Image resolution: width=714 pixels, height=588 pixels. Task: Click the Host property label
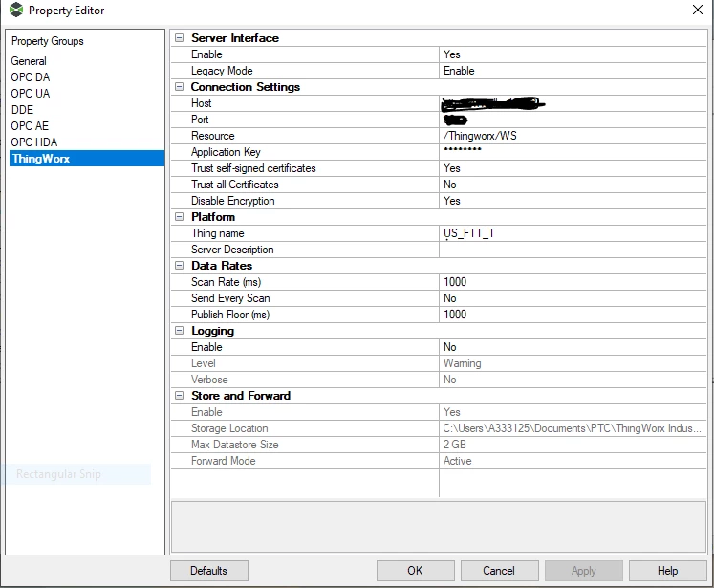202,103
